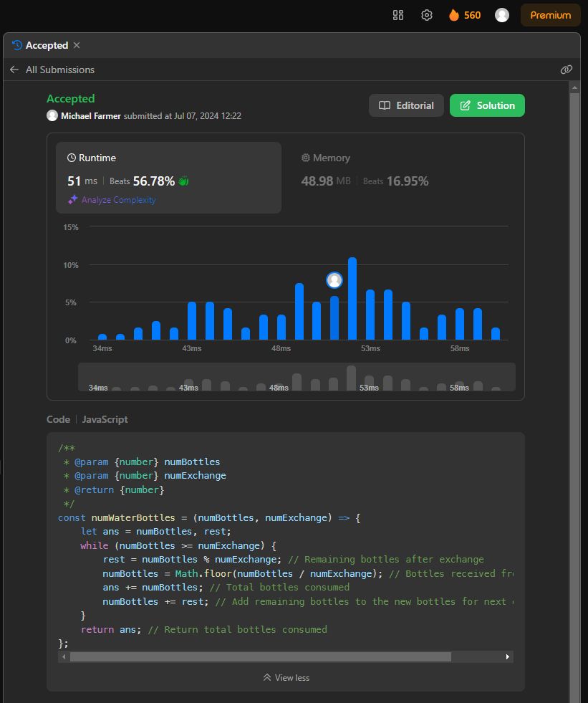Select the Runtime stats panel

(x=168, y=177)
